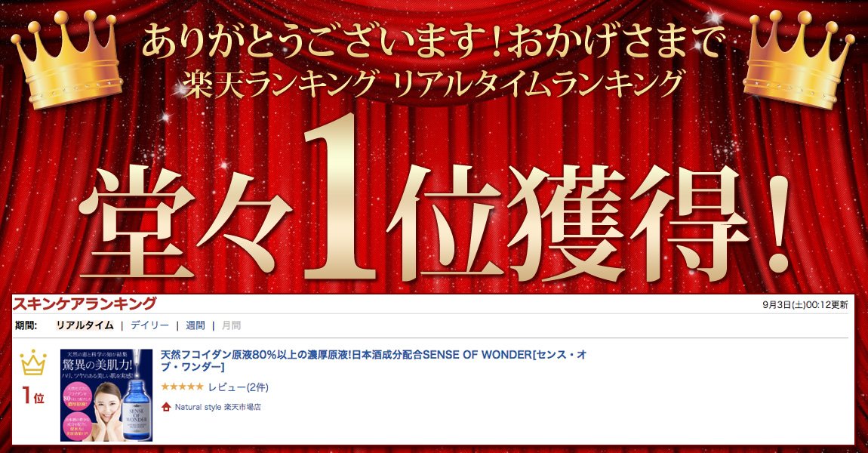Click the ありがとうございます!おかげさまで banner text
This screenshot has height=453, width=868.
click(x=433, y=41)
